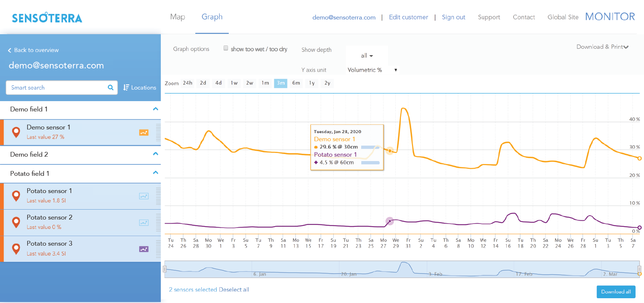
Task: Set zoom to 2y
Action: tap(327, 83)
